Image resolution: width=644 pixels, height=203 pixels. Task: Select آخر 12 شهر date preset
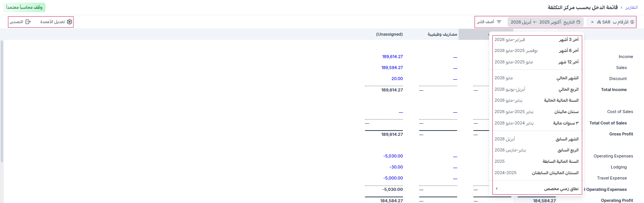pyautogui.click(x=537, y=62)
